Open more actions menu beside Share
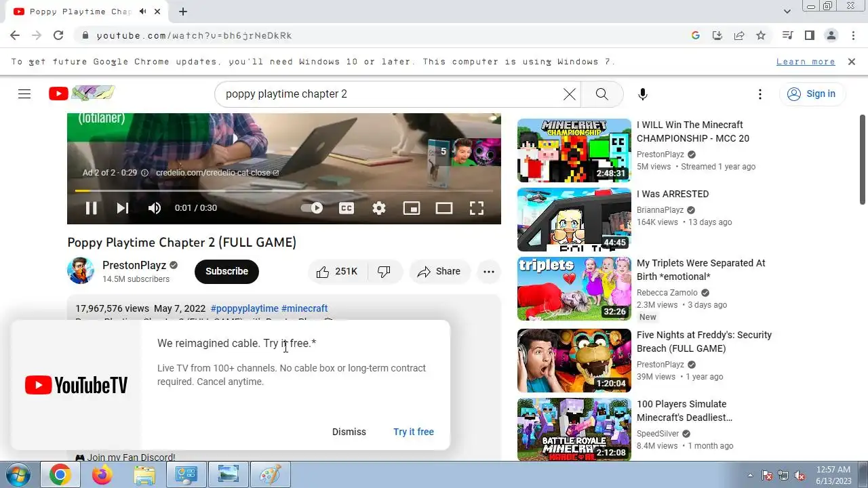868x488 pixels. (x=489, y=271)
